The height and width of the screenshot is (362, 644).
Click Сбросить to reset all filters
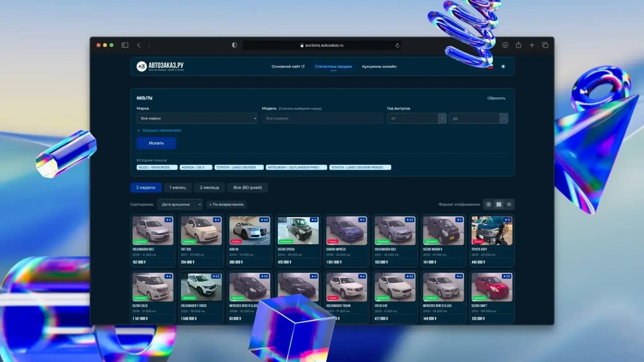496,97
